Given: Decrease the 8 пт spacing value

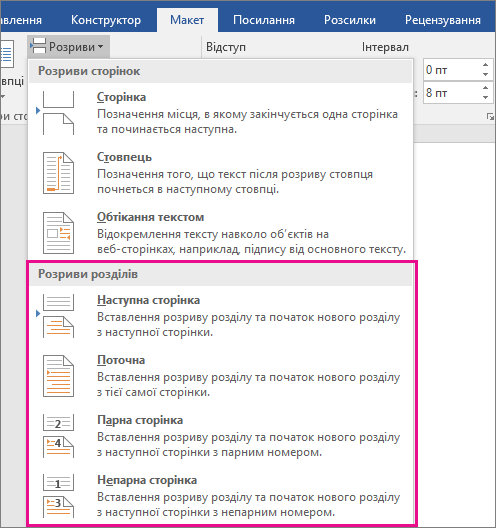Looking at the screenshot, I should (x=485, y=98).
